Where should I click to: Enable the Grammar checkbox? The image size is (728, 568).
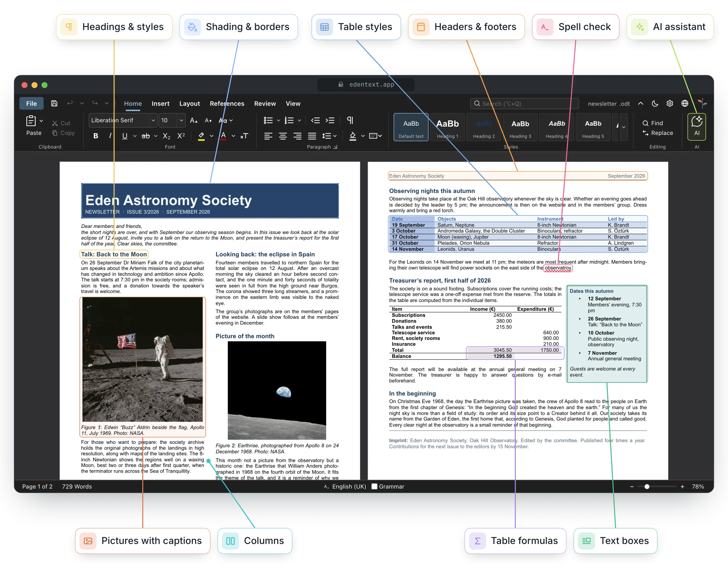point(374,486)
